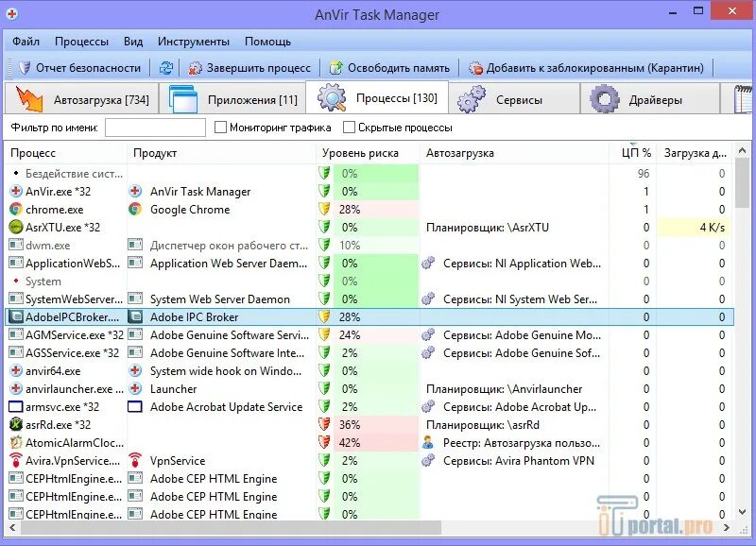This screenshot has height=546, width=756.
Task: Click the AtomicAlarmClock clock icon
Action: [x=16, y=442]
